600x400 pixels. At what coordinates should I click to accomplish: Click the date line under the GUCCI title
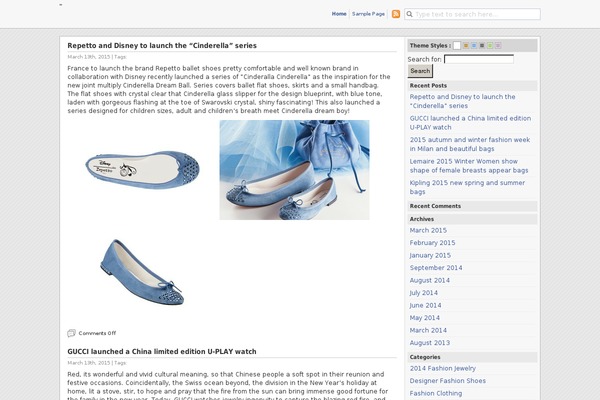point(97,362)
